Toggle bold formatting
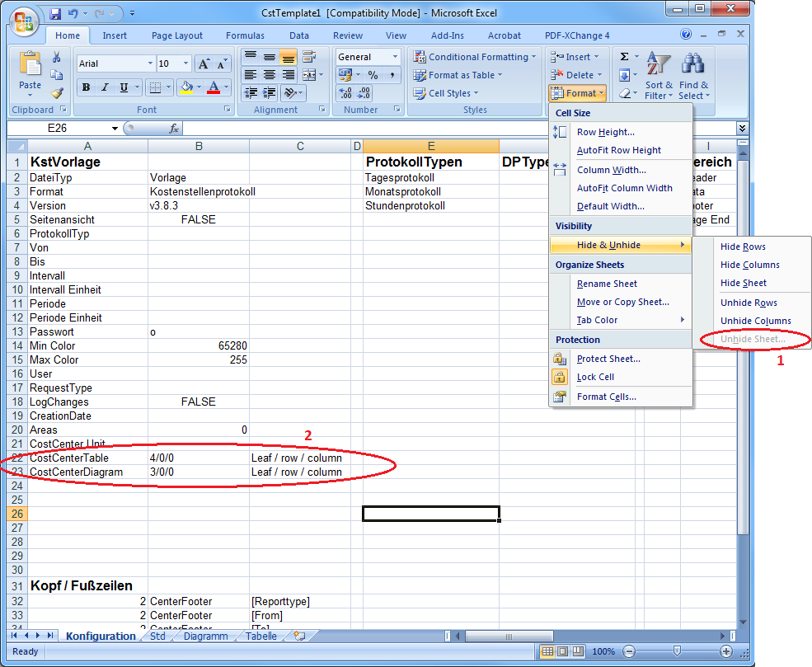812x667 pixels. click(x=87, y=87)
